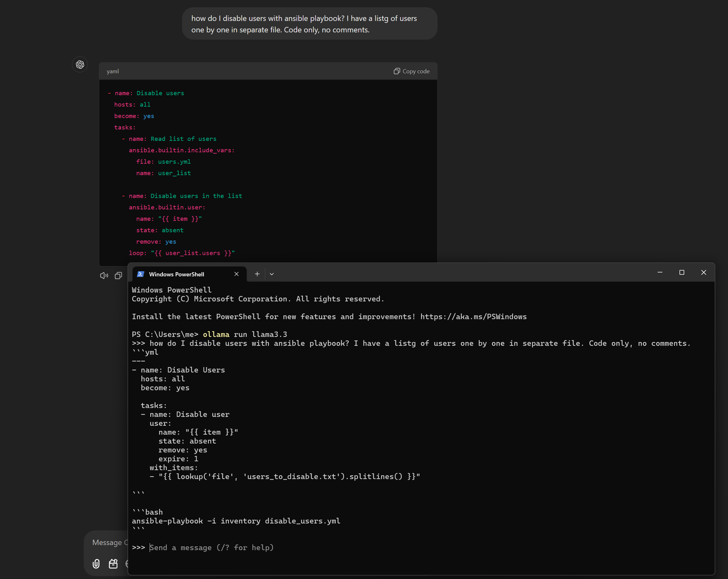Close the PowerShell terminal window
Viewport: 728px width, 579px height.
click(704, 272)
